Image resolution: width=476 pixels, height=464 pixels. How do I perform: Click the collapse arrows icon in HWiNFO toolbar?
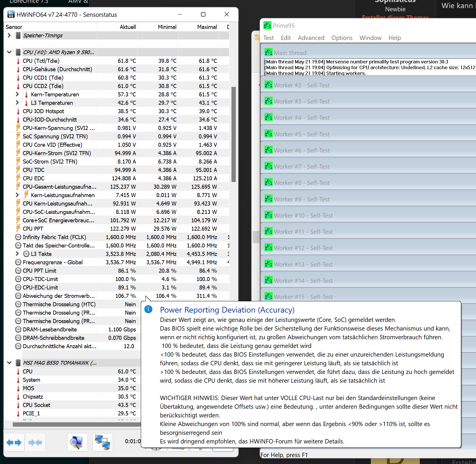coord(35,442)
